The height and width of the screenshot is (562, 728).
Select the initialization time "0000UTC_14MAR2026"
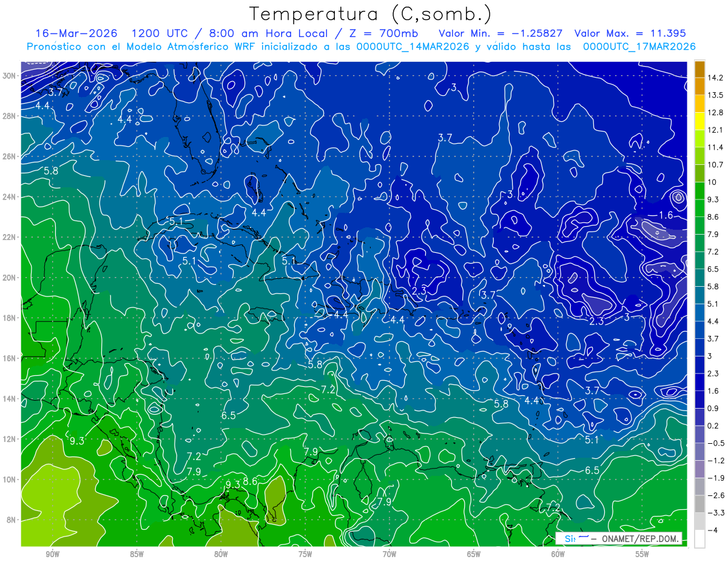(x=413, y=47)
